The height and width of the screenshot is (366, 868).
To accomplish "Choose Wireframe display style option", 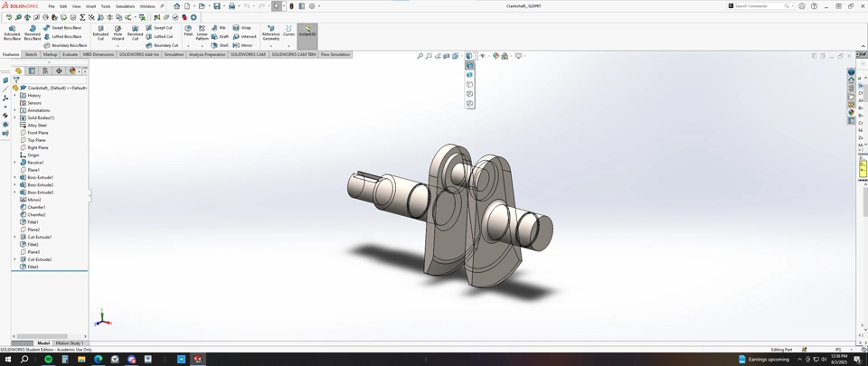I will coord(469,103).
